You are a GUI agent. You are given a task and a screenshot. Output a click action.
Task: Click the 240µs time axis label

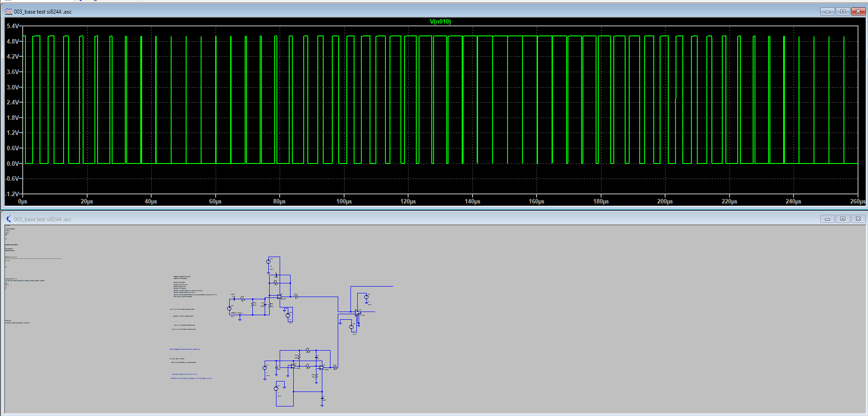click(794, 201)
